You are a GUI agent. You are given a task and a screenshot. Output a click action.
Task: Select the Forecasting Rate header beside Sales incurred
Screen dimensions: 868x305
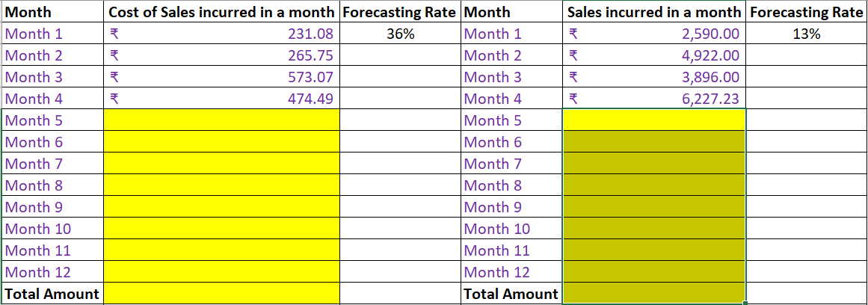806,12
